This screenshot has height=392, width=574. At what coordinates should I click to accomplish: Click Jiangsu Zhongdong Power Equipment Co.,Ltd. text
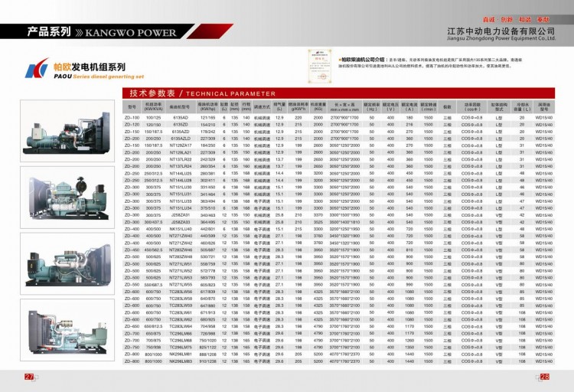pyautogui.click(x=501, y=38)
